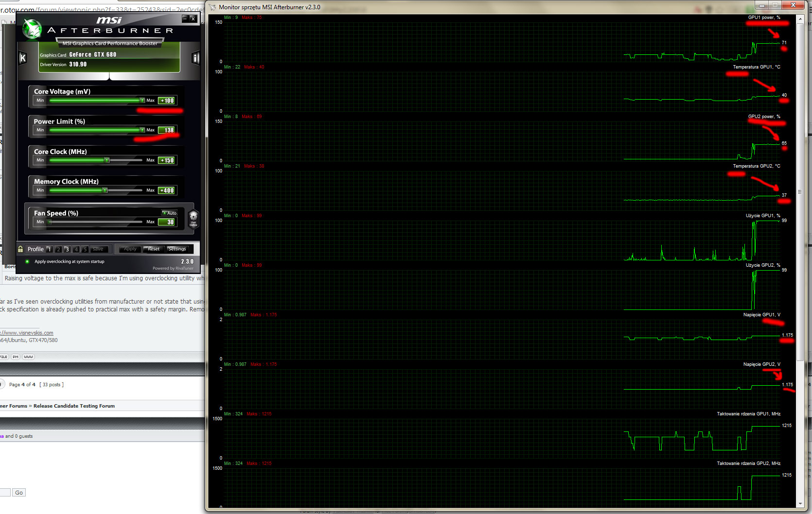
Task: Click the Memory Clock slider handle
Action: [105, 190]
